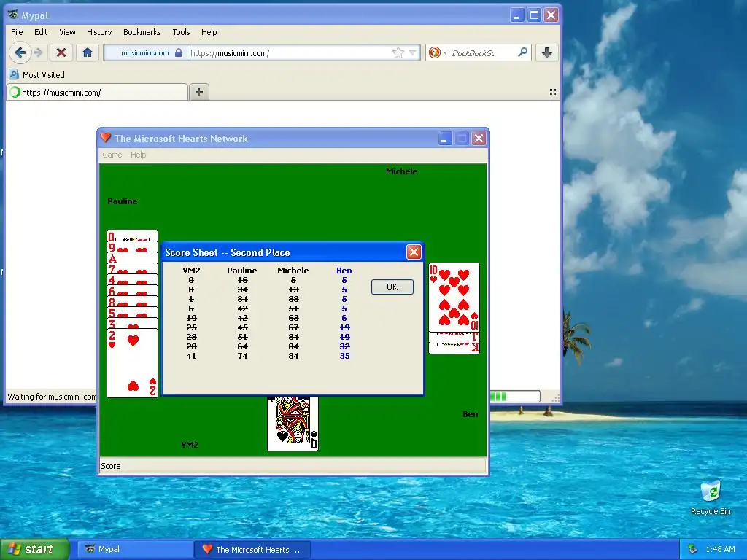The width and height of the screenshot is (747, 560).
Task: Open the View menu in Mypal
Action: coord(67,32)
